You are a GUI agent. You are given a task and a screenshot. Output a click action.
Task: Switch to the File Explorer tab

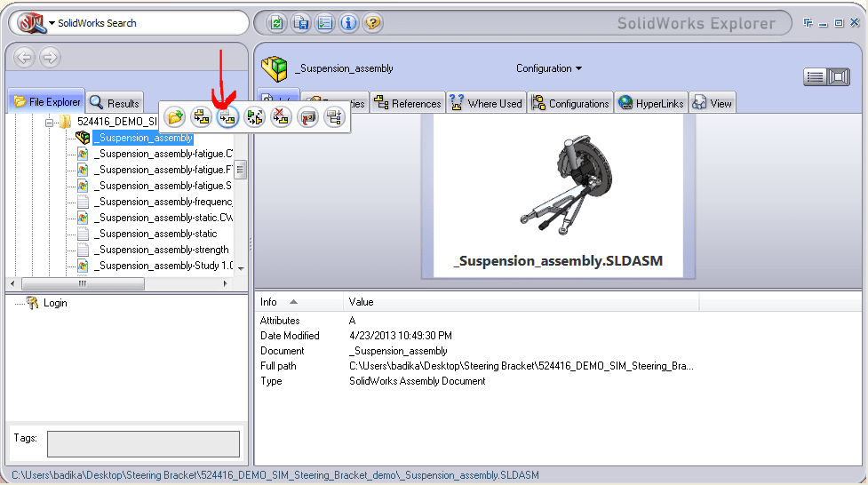click(47, 102)
